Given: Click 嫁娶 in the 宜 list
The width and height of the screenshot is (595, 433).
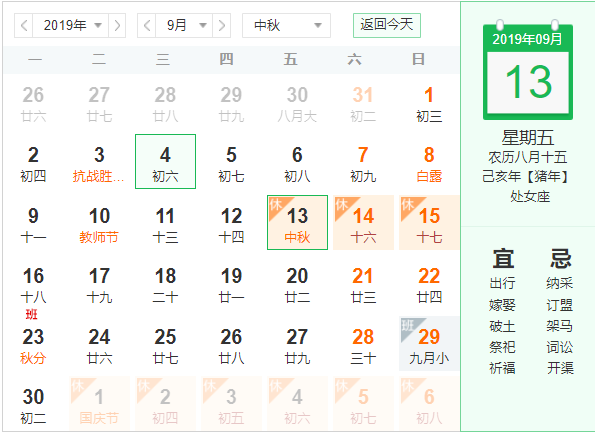Looking at the screenshot, I should [502, 305].
